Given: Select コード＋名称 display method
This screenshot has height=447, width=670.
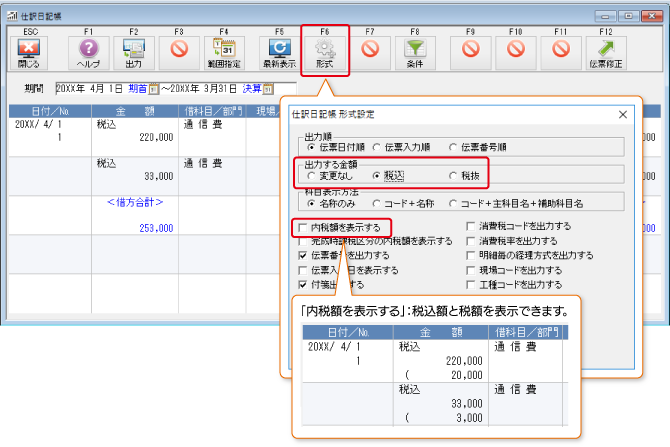Looking at the screenshot, I should click(x=374, y=203).
